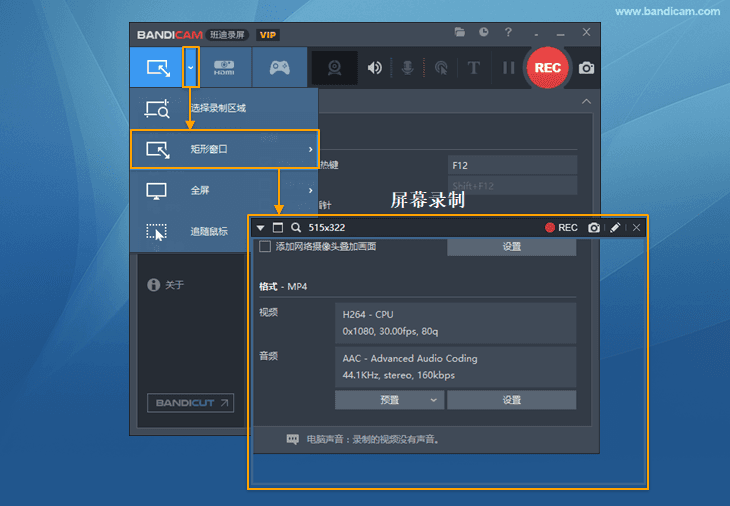Click the Fullscreen monitor icon
Image resolution: width=730 pixels, height=506 pixels.
coord(156,191)
